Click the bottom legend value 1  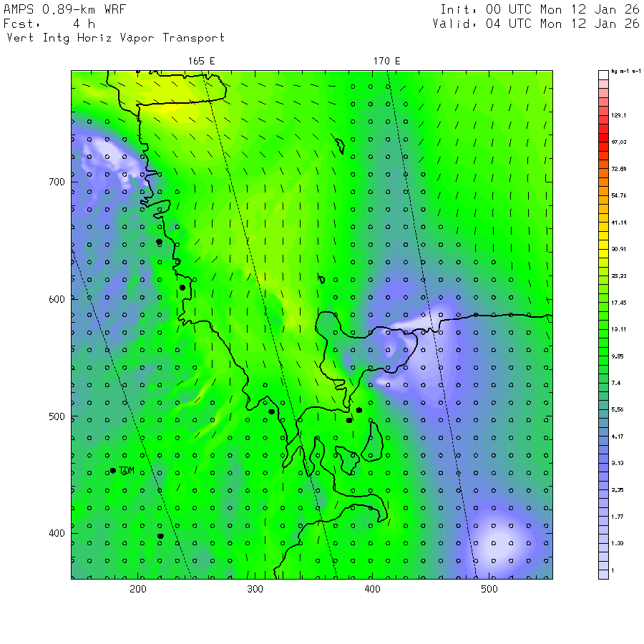(x=613, y=570)
